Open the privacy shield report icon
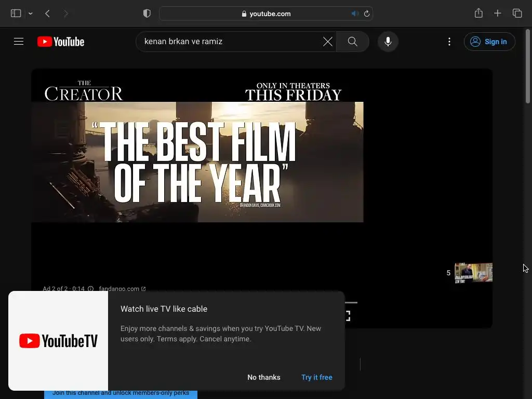The image size is (532, 399). (147, 14)
